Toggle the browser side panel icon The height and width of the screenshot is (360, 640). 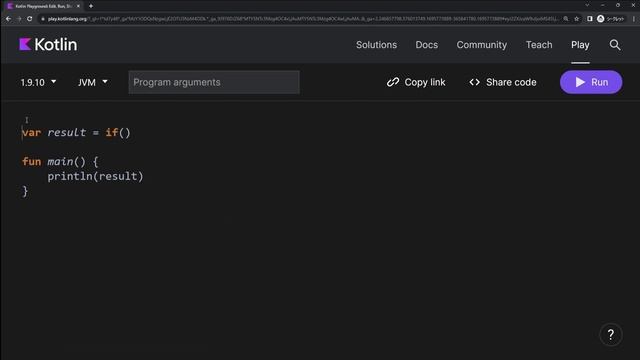[x=589, y=19]
